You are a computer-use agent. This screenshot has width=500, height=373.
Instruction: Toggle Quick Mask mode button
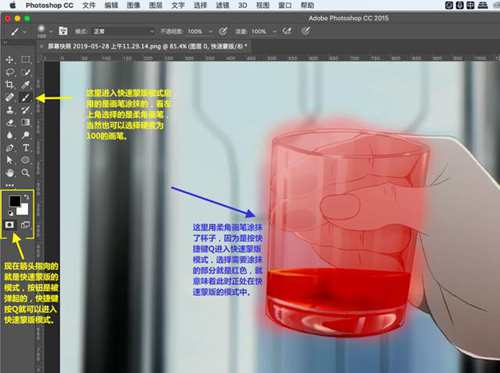pyautogui.click(x=10, y=225)
